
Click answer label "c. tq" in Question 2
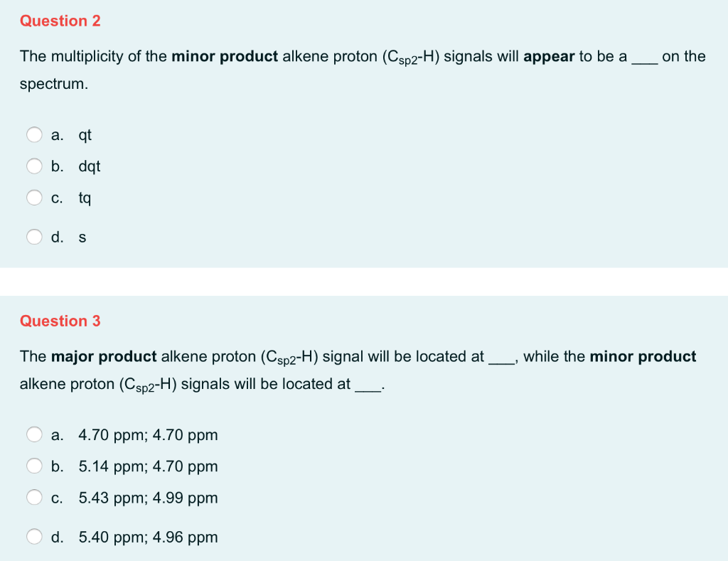point(71,198)
